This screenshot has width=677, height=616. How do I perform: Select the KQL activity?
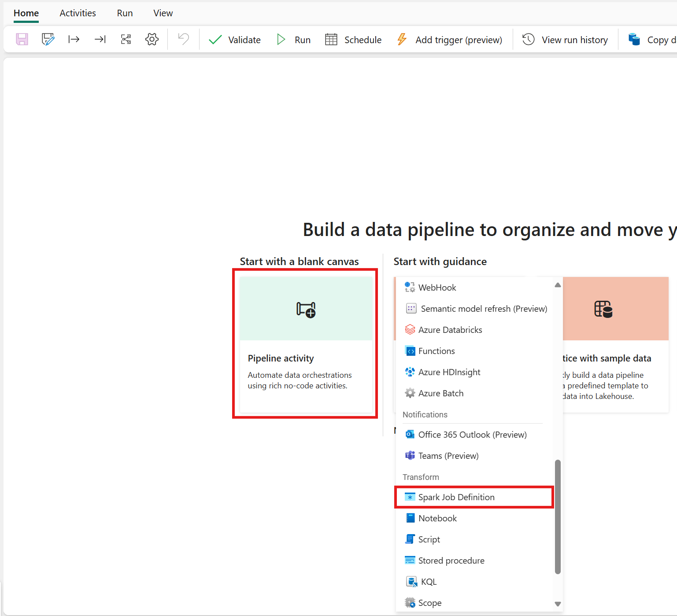coord(474,582)
